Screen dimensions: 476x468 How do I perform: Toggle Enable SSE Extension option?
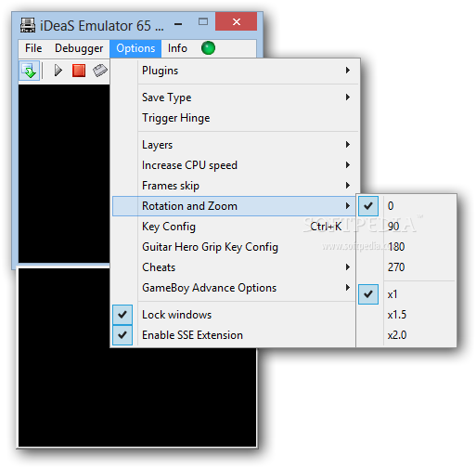(235, 335)
